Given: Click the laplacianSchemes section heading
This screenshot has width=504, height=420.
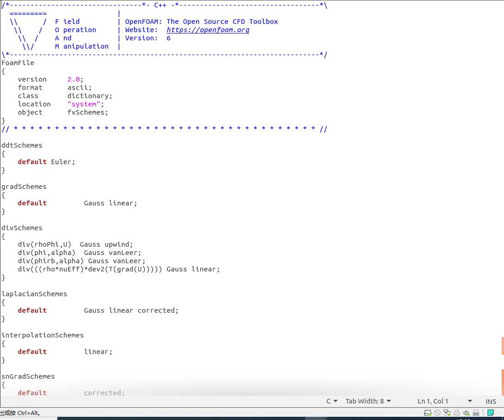Looking at the screenshot, I should (34, 294).
